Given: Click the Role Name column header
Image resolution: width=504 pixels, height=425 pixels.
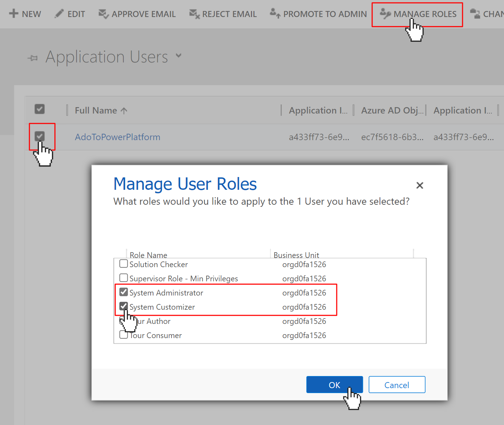Looking at the screenshot, I should coord(149,255).
